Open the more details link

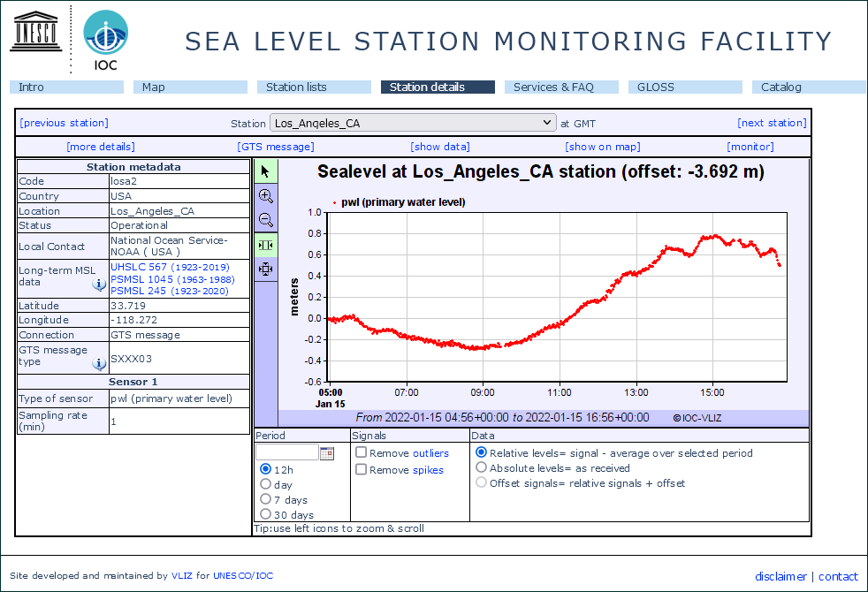coord(101,147)
